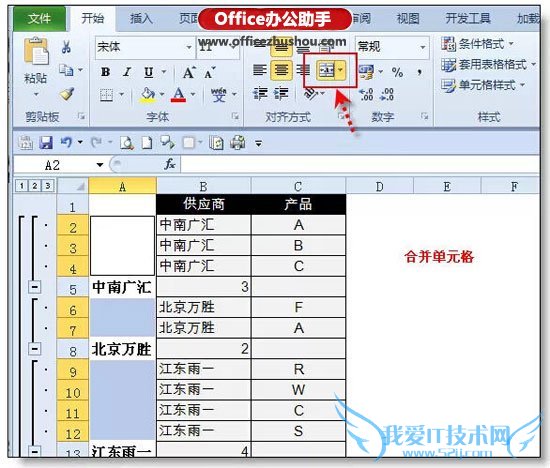Image resolution: width=550 pixels, height=468 pixels.
Task: Click Merge and Center button
Action: [x=326, y=70]
